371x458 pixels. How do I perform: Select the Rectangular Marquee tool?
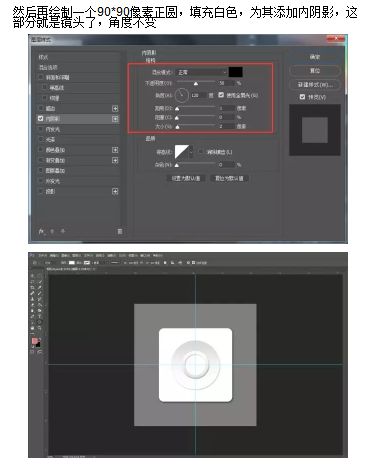point(40,276)
